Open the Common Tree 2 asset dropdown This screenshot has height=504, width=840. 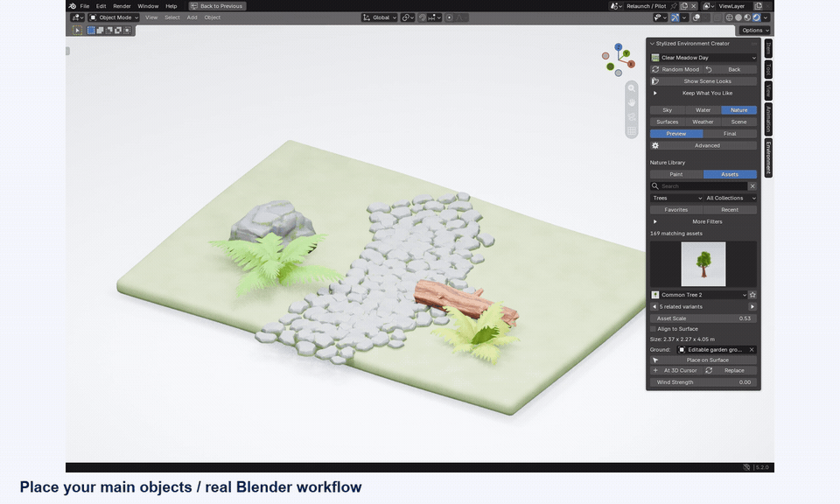(699, 295)
